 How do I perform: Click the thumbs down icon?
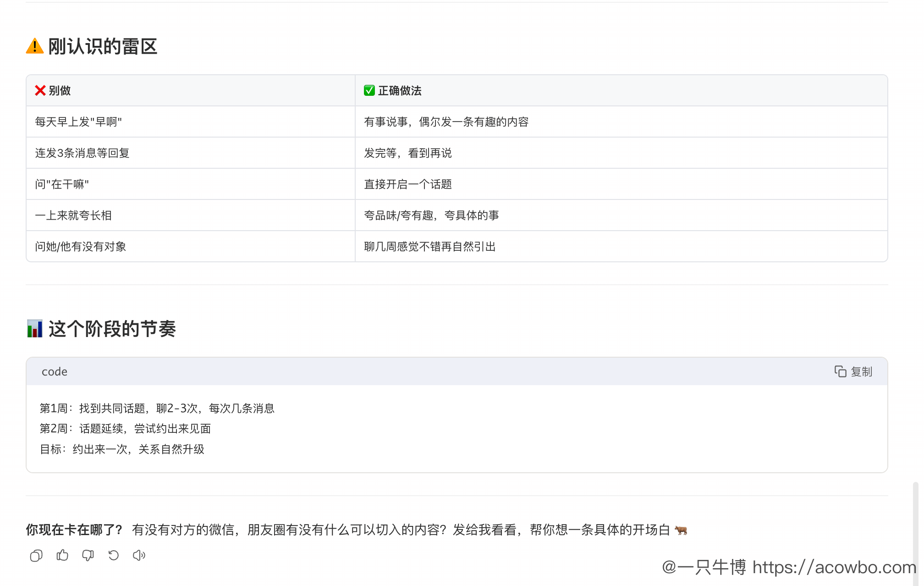(x=88, y=556)
